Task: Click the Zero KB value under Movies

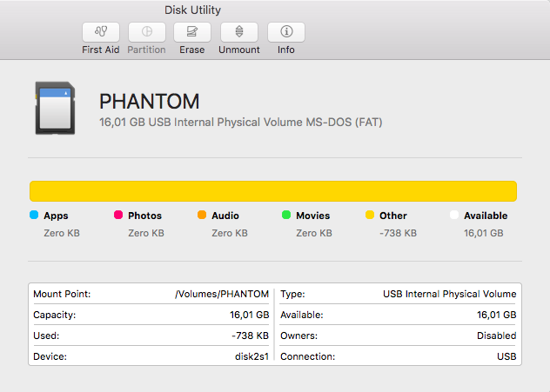Action: (314, 233)
